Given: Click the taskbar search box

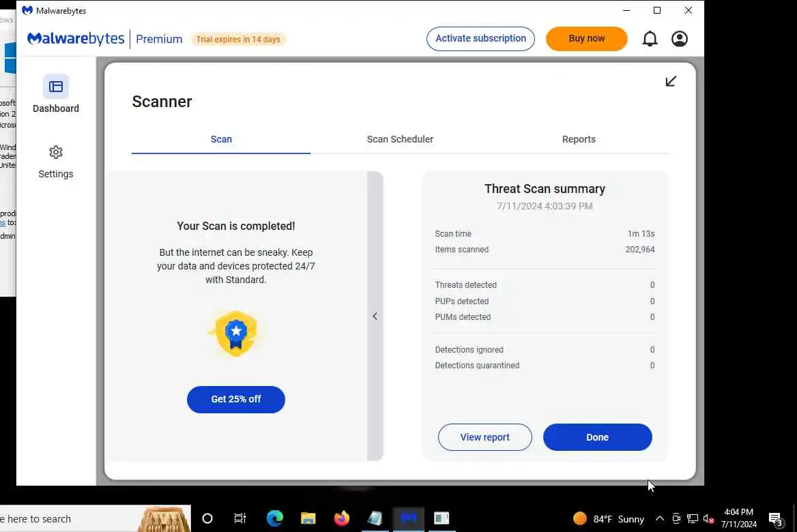Looking at the screenshot, I should point(95,519).
